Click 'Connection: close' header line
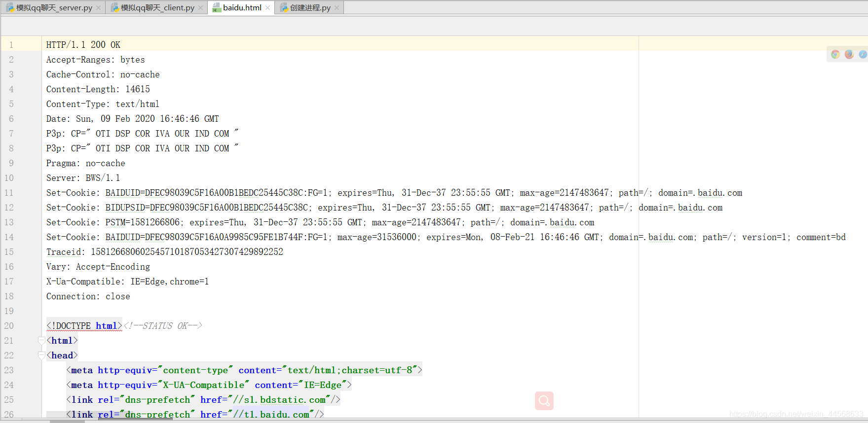 (88, 296)
